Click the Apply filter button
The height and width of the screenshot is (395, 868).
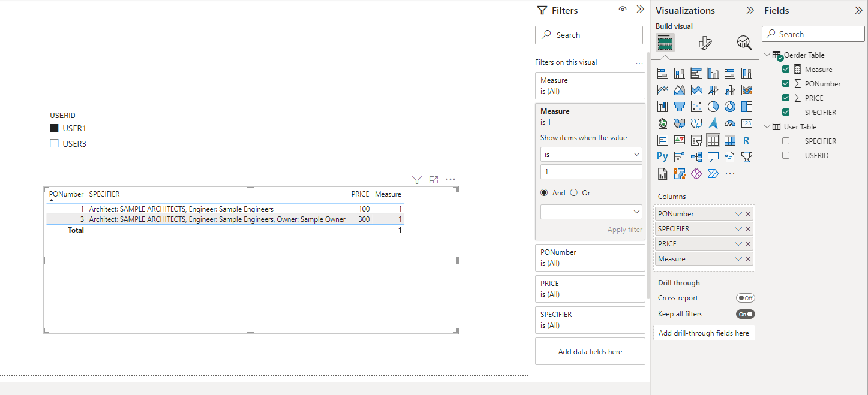point(625,230)
